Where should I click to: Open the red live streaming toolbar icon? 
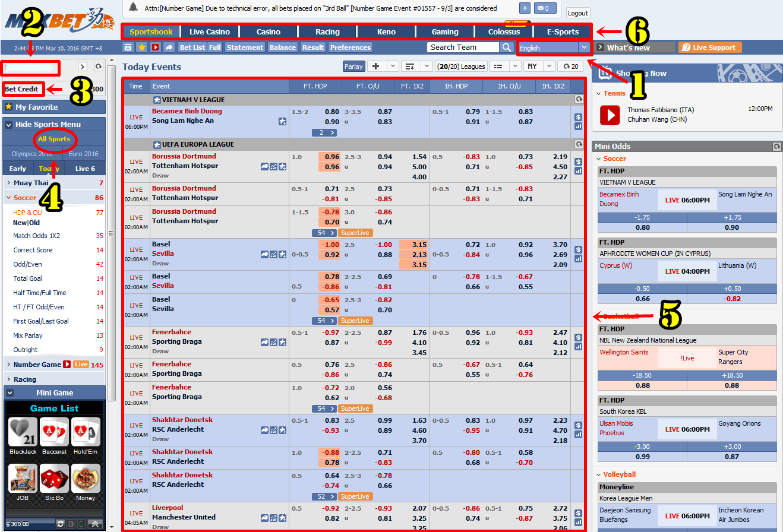pyautogui.click(x=156, y=47)
